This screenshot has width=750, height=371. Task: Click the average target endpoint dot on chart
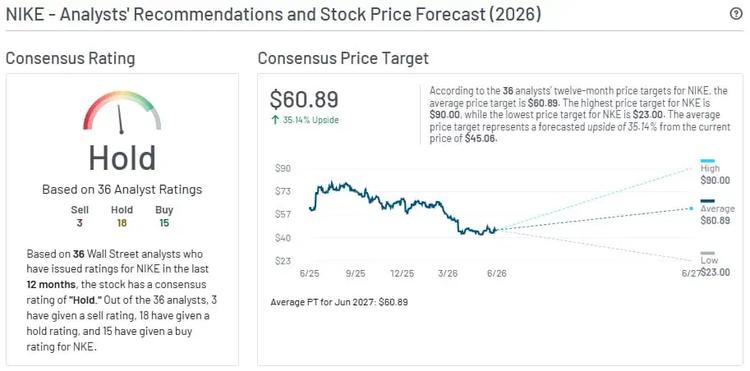point(691,208)
